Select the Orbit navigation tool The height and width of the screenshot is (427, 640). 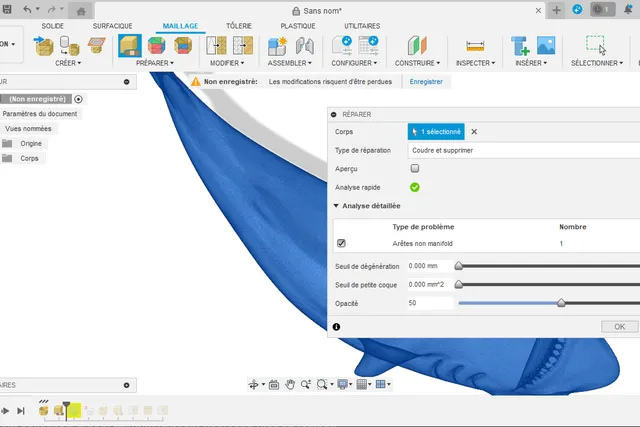tap(253, 384)
